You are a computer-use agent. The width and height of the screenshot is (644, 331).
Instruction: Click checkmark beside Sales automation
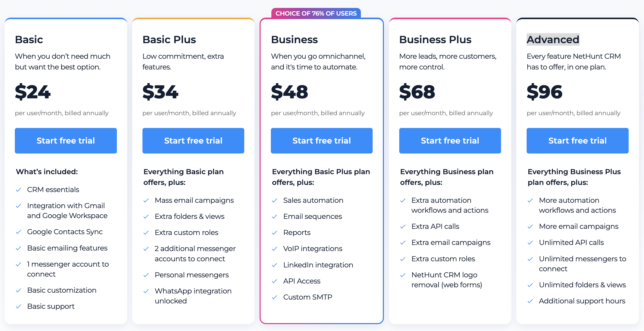(x=274, y=200)
